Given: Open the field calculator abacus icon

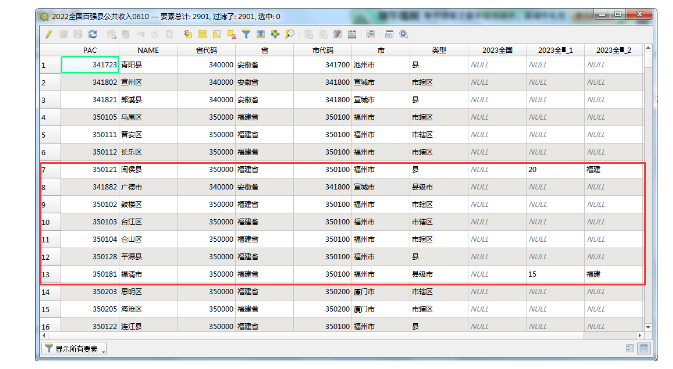Looking at the screenshot, I should (x=352, y=34).
